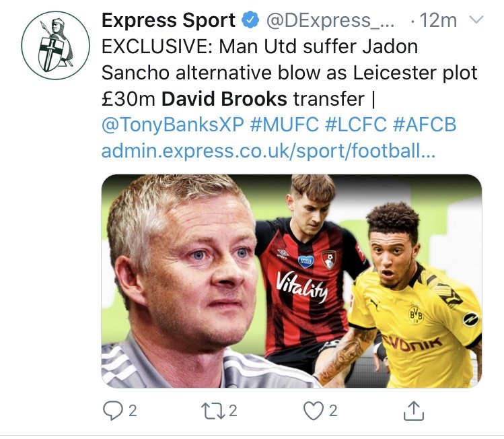The width and height of the screenshot is (504, 439).
Task: Select the #MUFC hashtag
Action: pos(284,124)
